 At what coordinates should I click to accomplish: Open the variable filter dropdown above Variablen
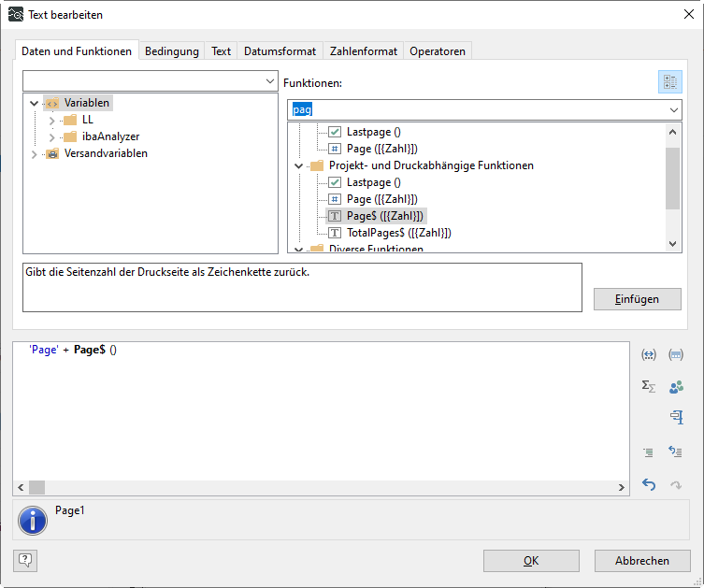pos(270,81)
